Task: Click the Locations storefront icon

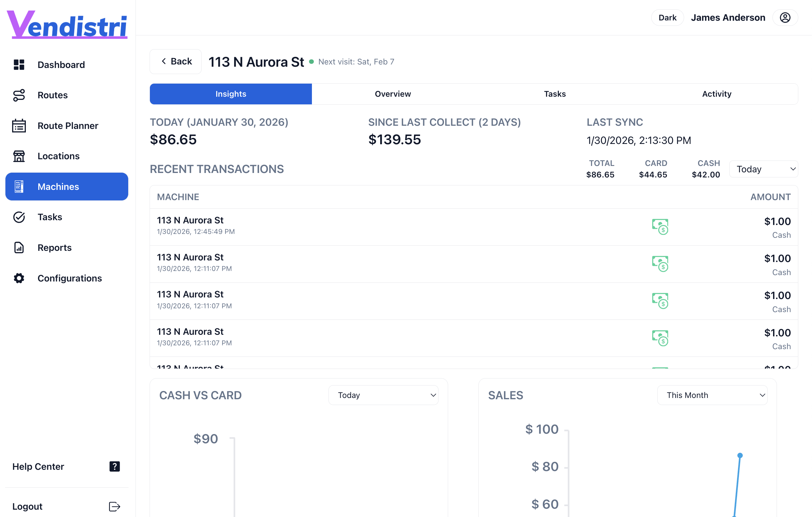Action: (x=18, y=156)
